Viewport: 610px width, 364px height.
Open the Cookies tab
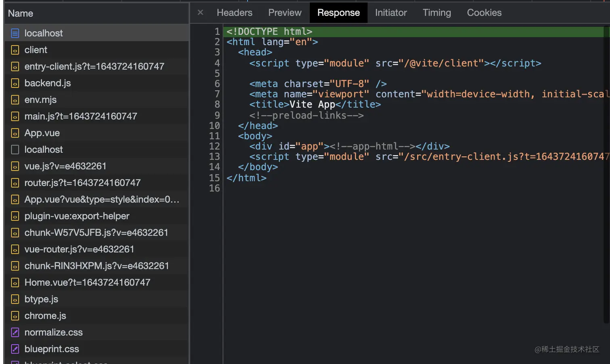(x=484, y=12)
